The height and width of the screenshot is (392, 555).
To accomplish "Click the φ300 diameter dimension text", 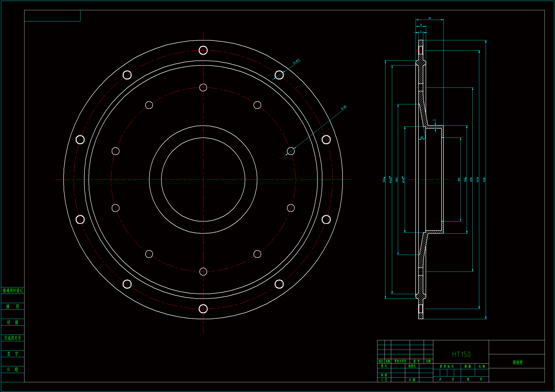I will point(484,180).
